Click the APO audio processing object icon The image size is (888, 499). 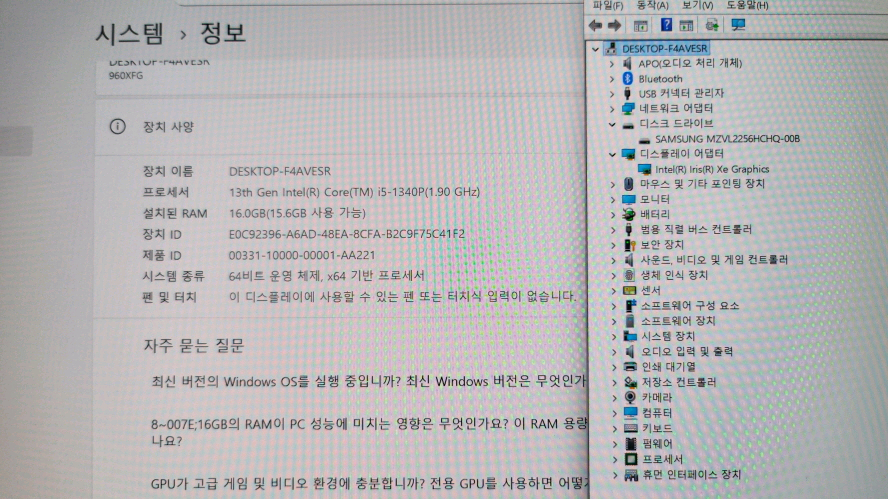[x=627, y=63]
